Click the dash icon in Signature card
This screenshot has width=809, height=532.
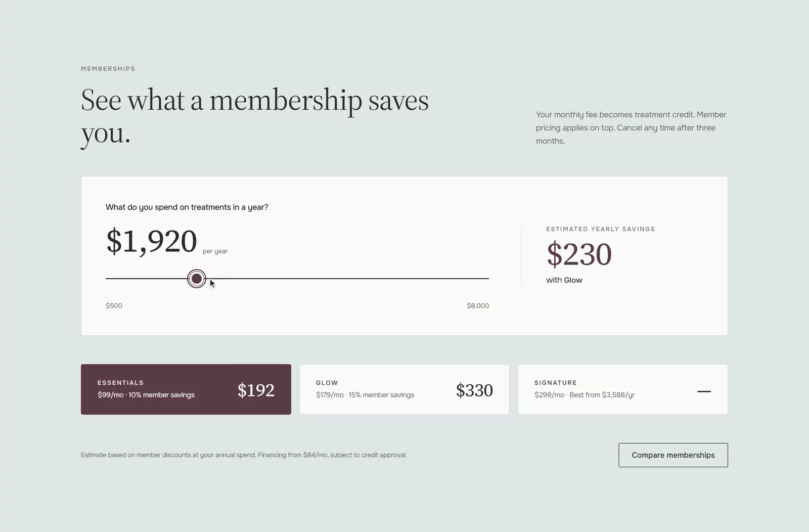pos(704,391)
